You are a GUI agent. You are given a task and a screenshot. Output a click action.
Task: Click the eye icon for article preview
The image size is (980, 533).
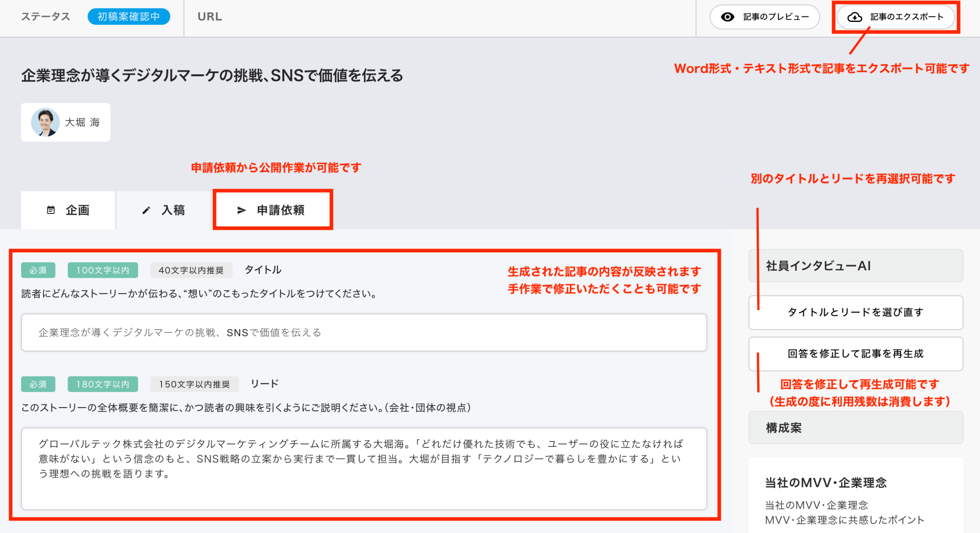(x=727, y=17)
